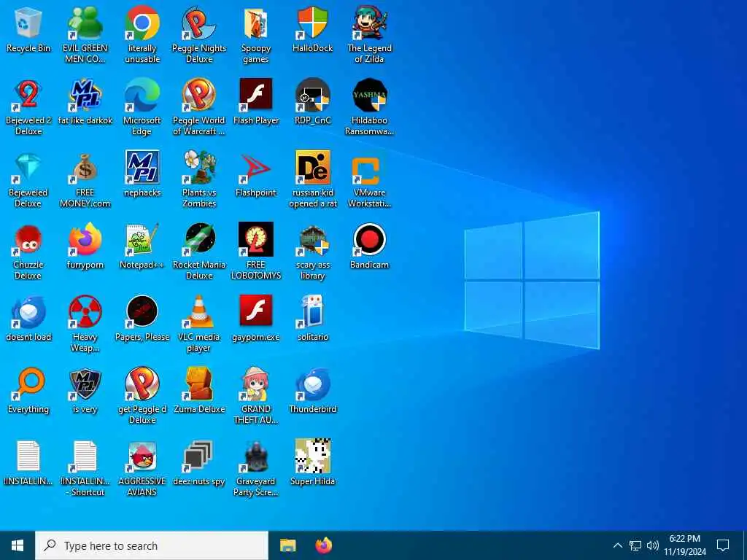Select the 'deez nuts spy' icon
747x560 pixels.
(x=199, y=456)
